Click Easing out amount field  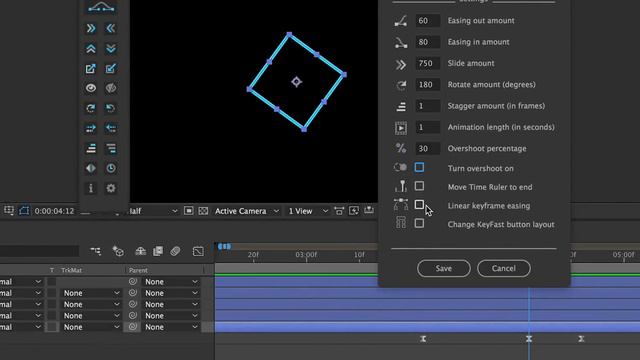coord(427,20)
